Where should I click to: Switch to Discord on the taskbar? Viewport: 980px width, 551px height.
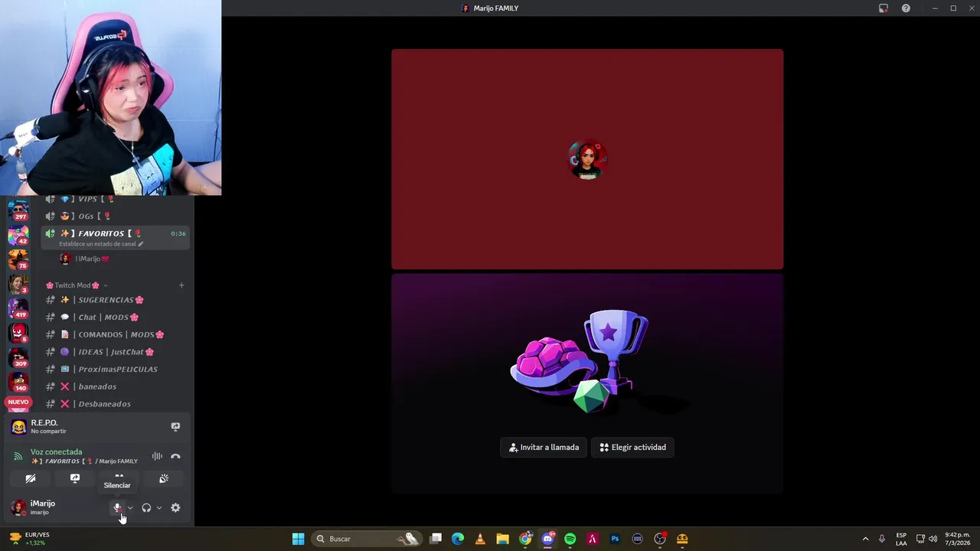(547, 539)
